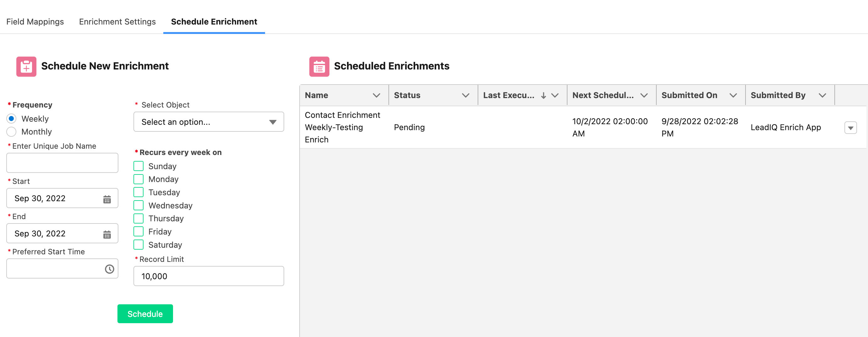Enable the Sunday recurrence checkbox
Screen dimensions: 868x337
(x=138, y=166)
